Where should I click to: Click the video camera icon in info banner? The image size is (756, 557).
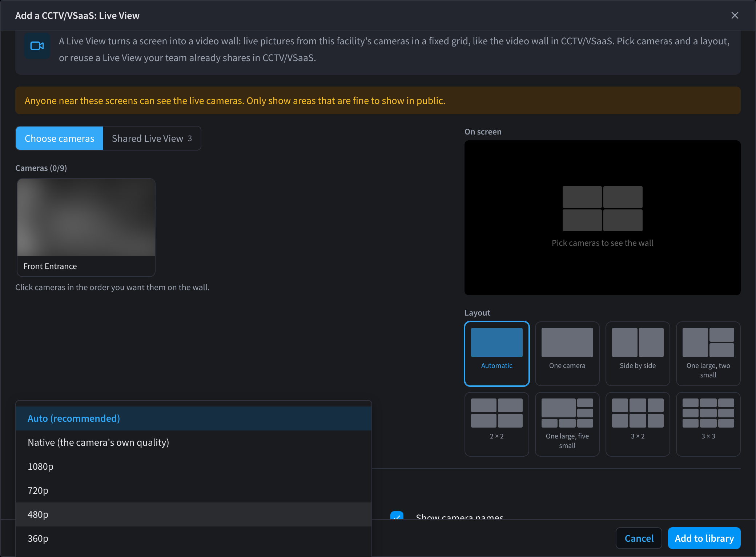coord(37,46)
